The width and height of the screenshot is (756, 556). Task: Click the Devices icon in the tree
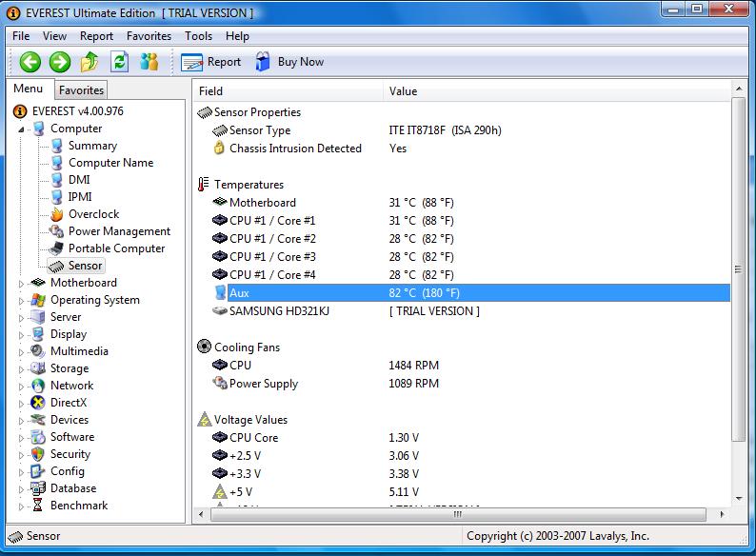[x=38, y=420]
